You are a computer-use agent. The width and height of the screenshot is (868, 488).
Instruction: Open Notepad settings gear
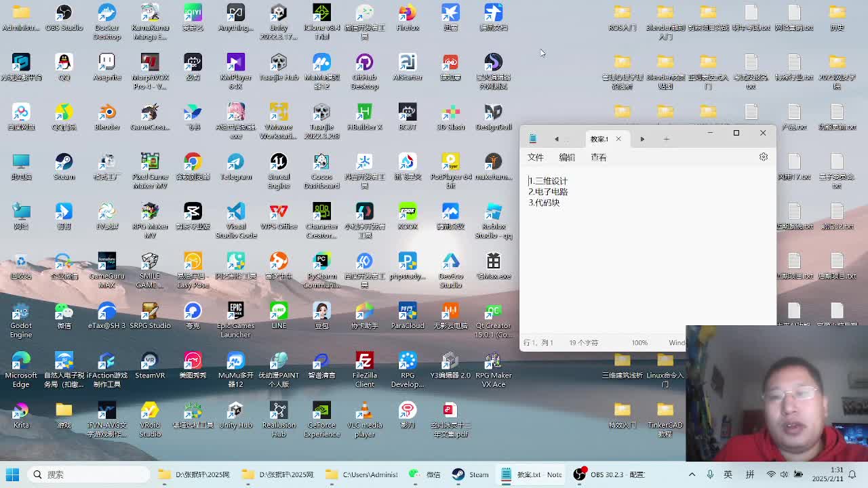coord(764,157)
